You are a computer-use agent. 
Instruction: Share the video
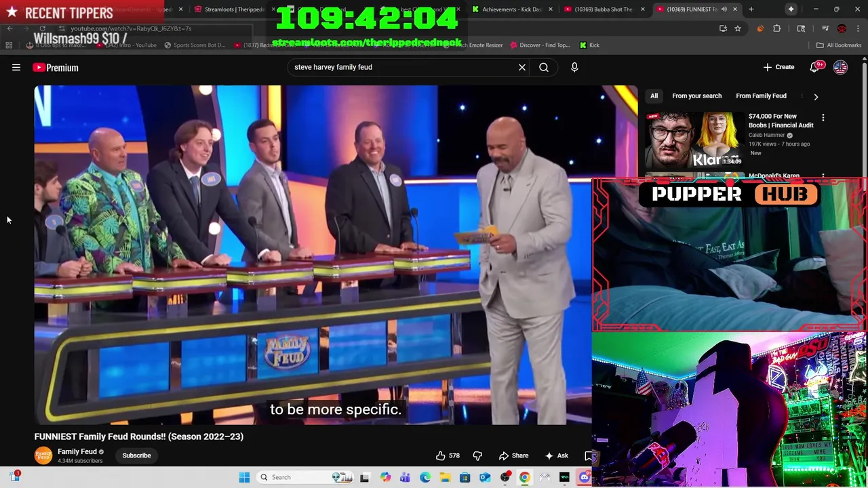click(513, 455)
